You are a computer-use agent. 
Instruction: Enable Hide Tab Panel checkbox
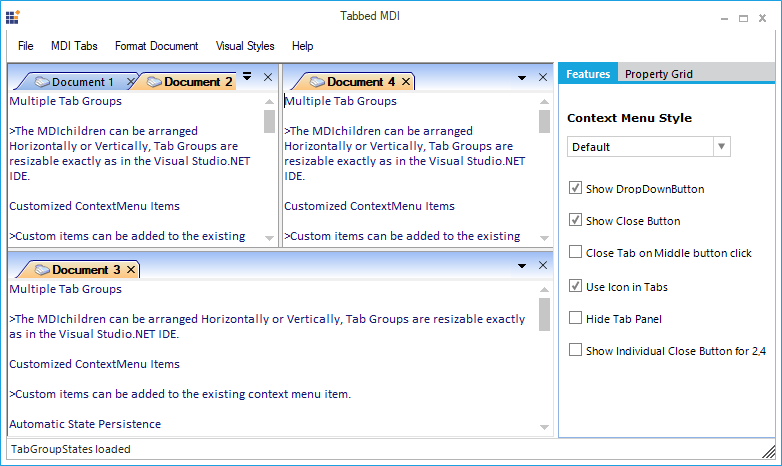click(x=575, y=318)
